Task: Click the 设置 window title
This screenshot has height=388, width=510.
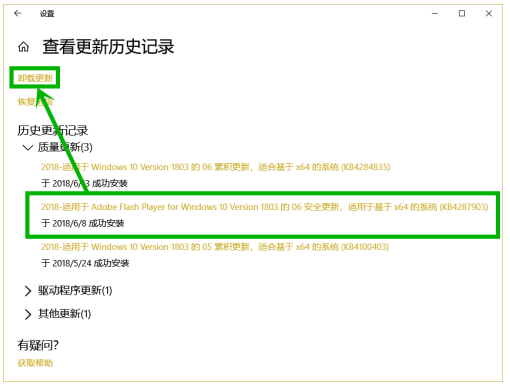Action: pyautogui.click(x=47, y=14)
